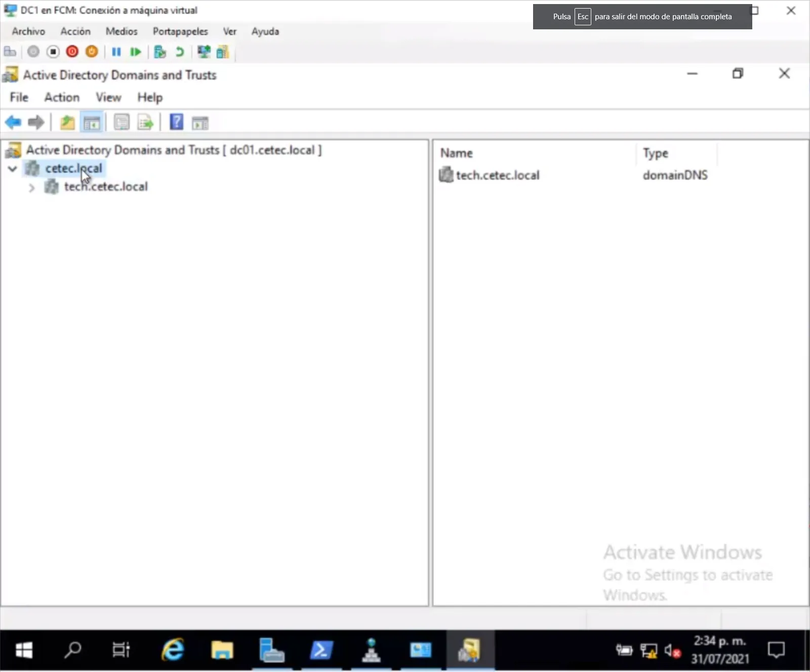
Task: Select tech.cetec.local in the right pane
Action: (497, 175)
